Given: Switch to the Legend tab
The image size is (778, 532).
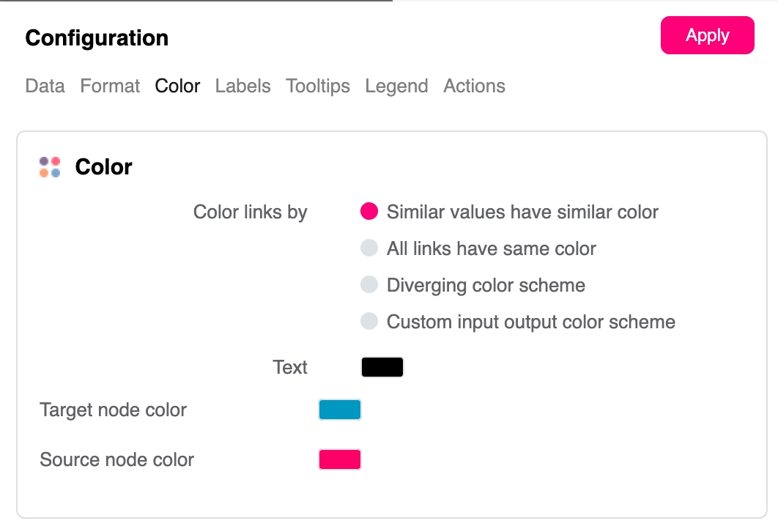Looking at the screenshot, I should 396,86.
